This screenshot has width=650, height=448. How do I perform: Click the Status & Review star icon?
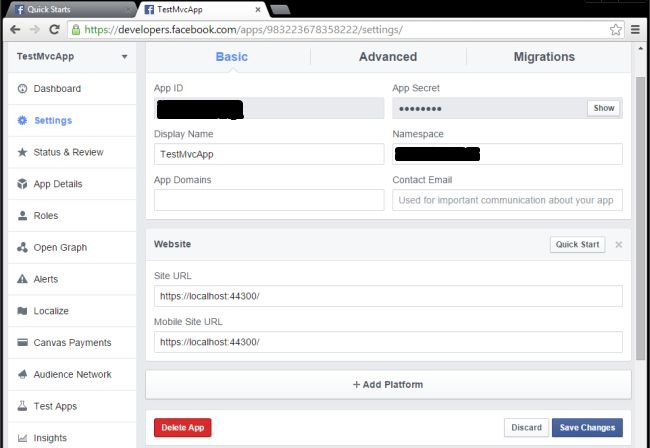(22, 152)
